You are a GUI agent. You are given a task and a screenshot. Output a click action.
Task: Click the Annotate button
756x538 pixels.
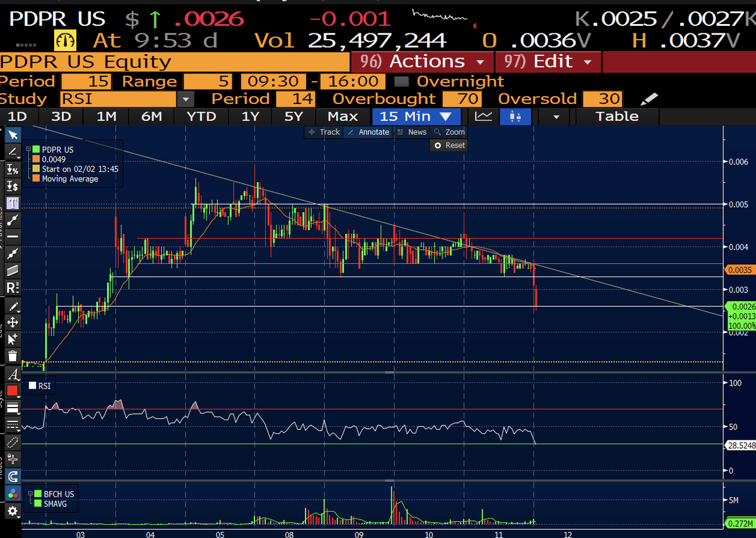369,132
